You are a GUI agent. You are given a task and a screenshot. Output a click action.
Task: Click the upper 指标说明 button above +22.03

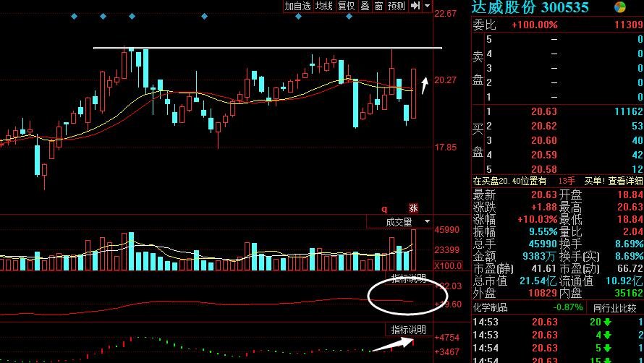[408, 279]
